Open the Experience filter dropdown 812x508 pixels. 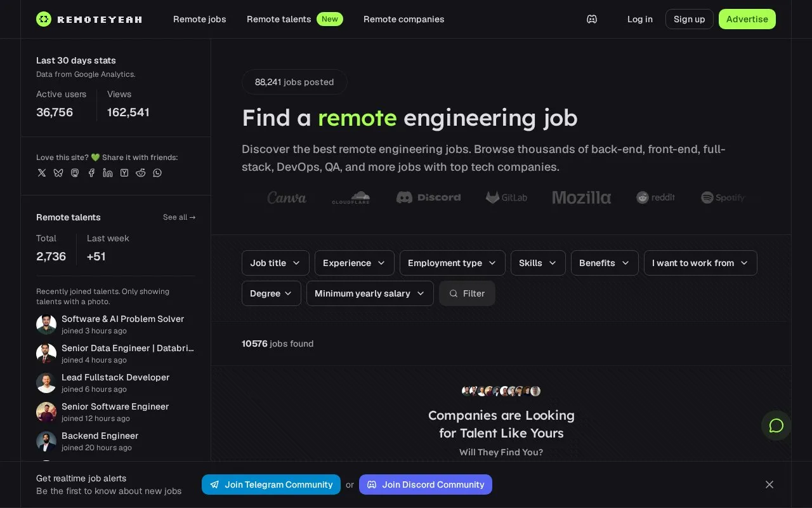pyautogui.click(x=355, y=263)
